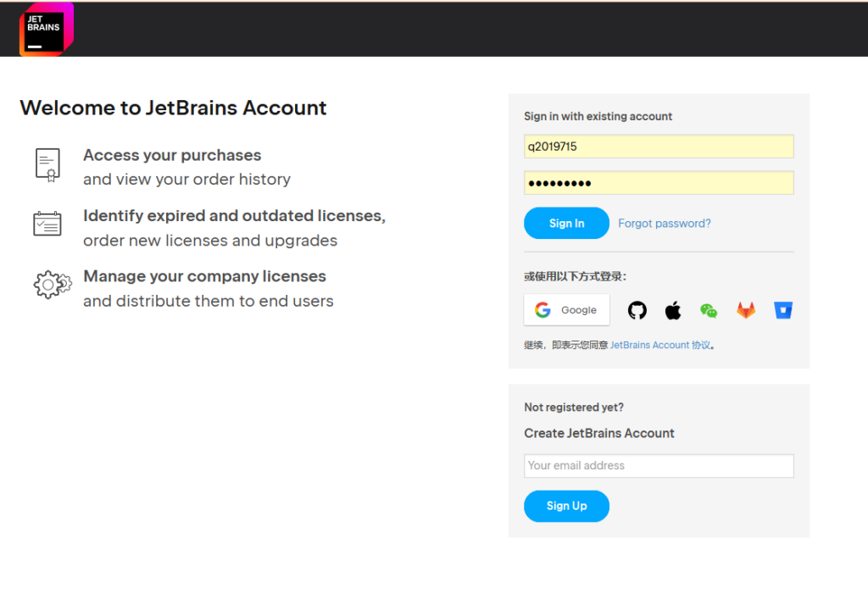Click into the masked password field
The height and width of the screenshot is (599, 868).
coord(659,183)
